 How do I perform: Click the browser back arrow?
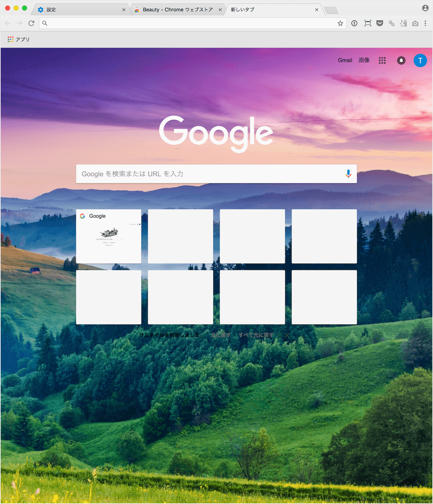[x=8, y=23]
